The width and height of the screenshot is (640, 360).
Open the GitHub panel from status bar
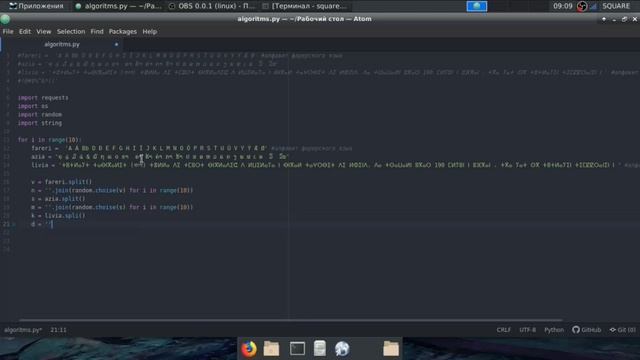(587, 330)
